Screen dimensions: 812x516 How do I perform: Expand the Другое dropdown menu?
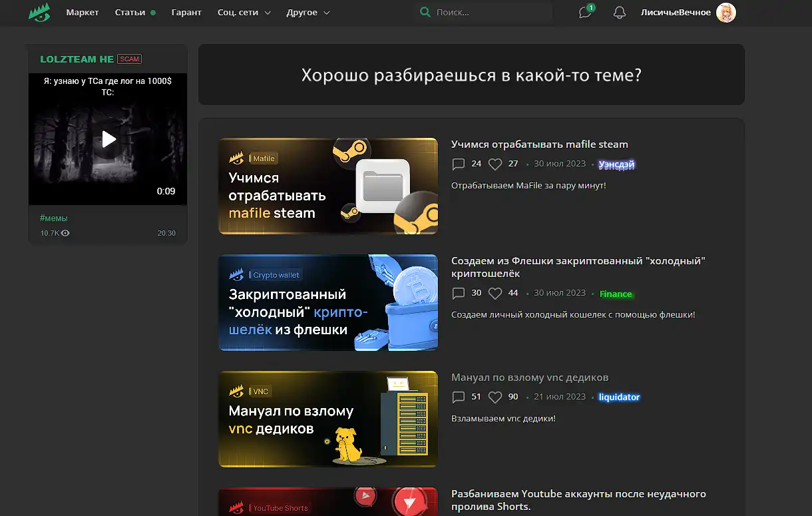(x=308, y=13)
